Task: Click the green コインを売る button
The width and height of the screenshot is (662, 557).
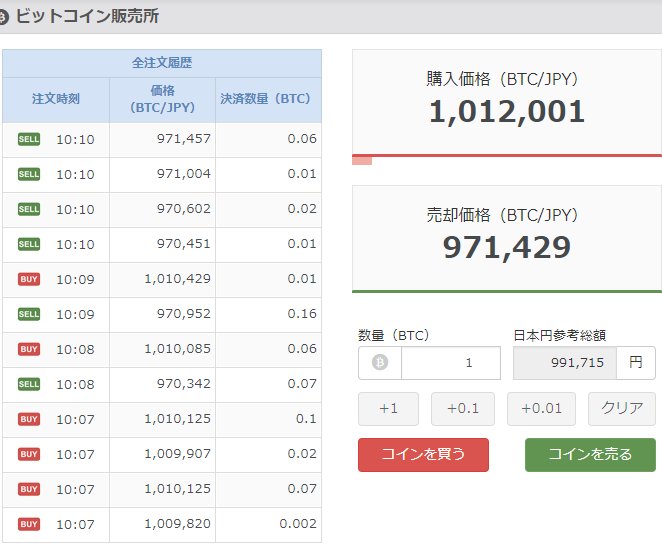Action: coord(590,454)
